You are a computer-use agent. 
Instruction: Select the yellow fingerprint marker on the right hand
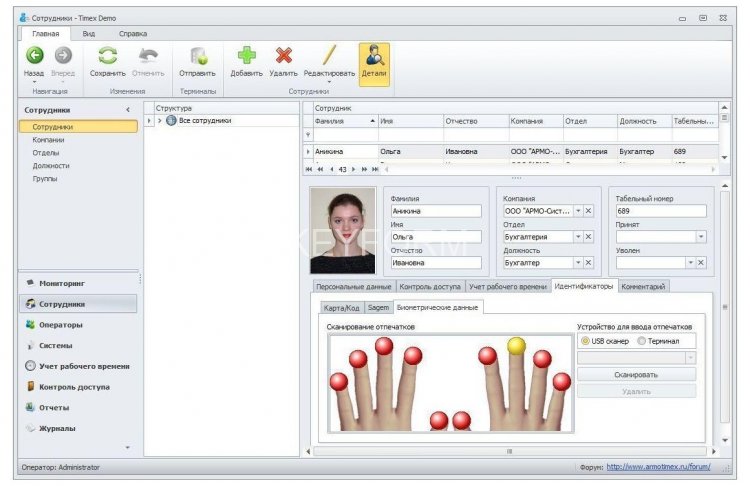tap(516, 346)
